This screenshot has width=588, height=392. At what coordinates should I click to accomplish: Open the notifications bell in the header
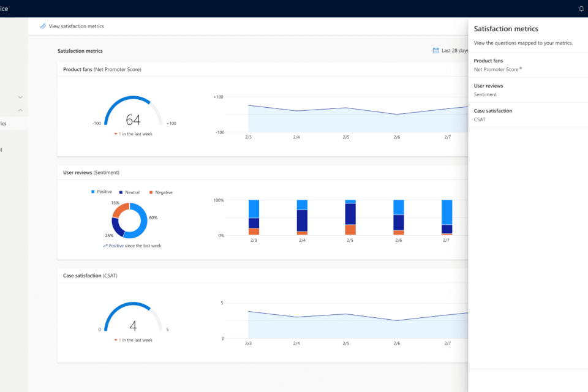pos(581,9)
